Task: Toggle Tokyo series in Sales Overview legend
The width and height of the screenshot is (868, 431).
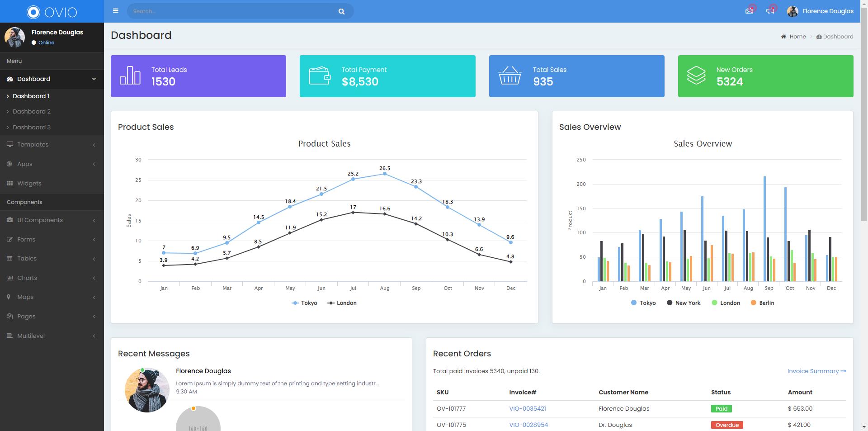Action: pos(643,303)
